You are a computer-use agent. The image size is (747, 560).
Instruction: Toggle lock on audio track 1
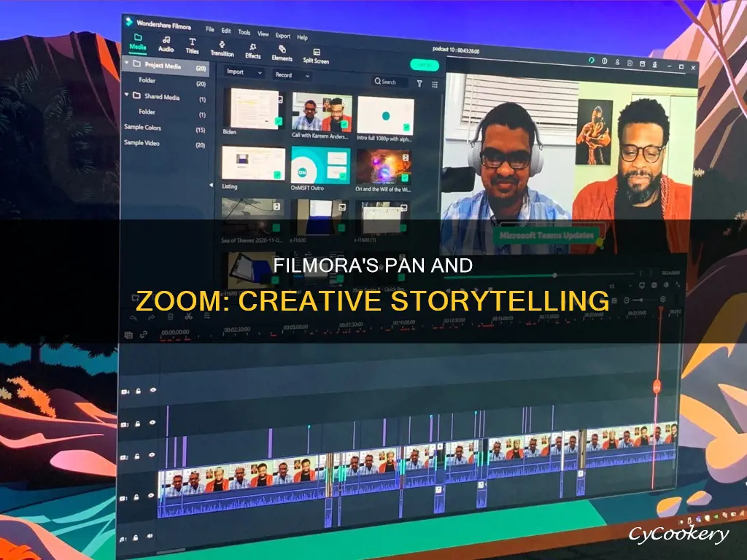pyautogui.click(x=135, y=537)
